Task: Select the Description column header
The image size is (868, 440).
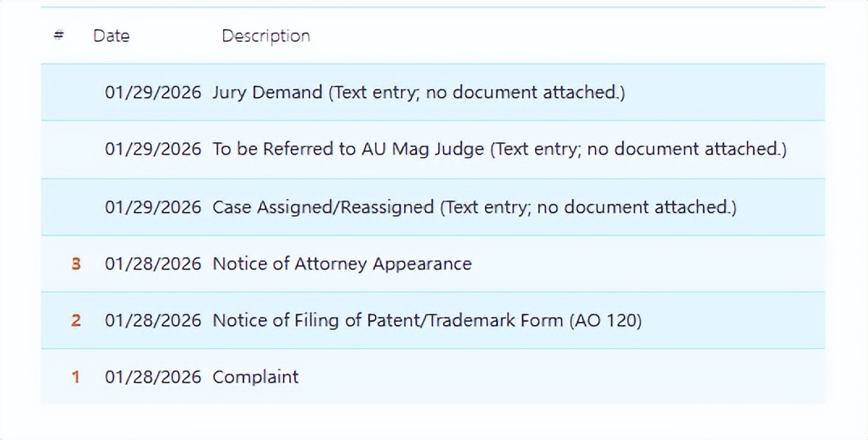Action: click(266, 36)
